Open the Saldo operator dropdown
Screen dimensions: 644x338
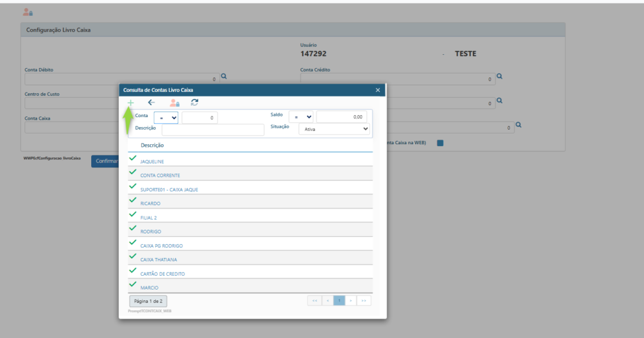301,117
